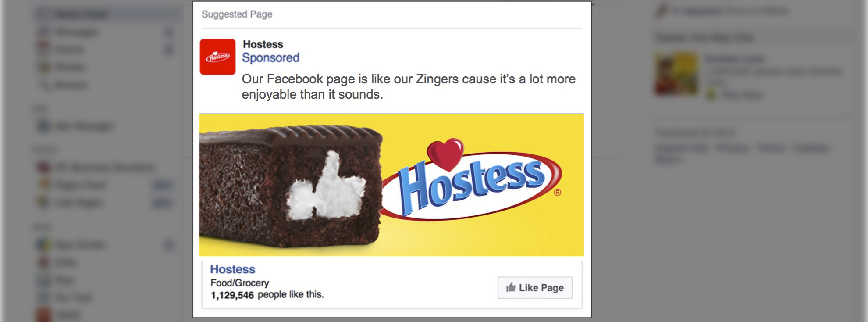The width and height of the screenshot is (868, 322).
Task: Open the Privacy footer link
Action: 733,148
